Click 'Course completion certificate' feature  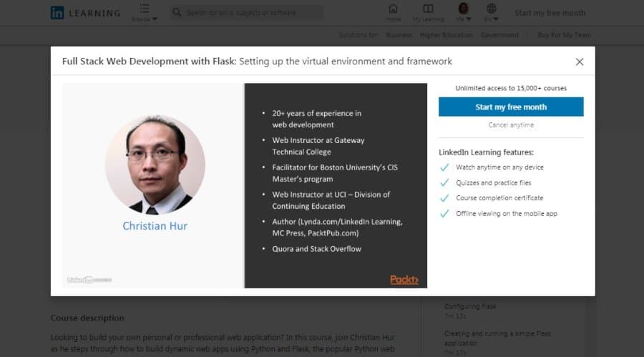[499, 198]
